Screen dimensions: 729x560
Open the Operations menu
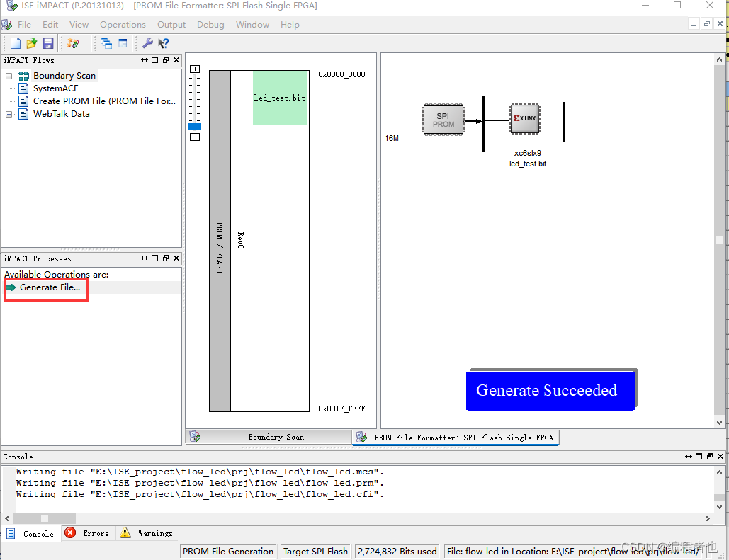123,24
